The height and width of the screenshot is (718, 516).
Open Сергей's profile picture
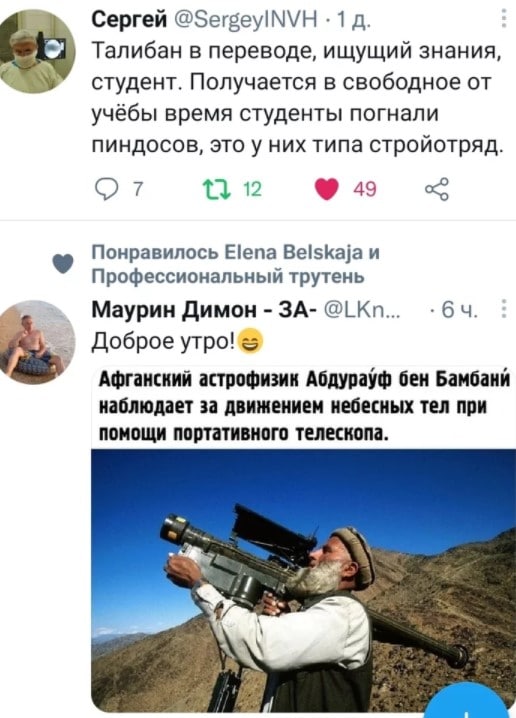38,51
